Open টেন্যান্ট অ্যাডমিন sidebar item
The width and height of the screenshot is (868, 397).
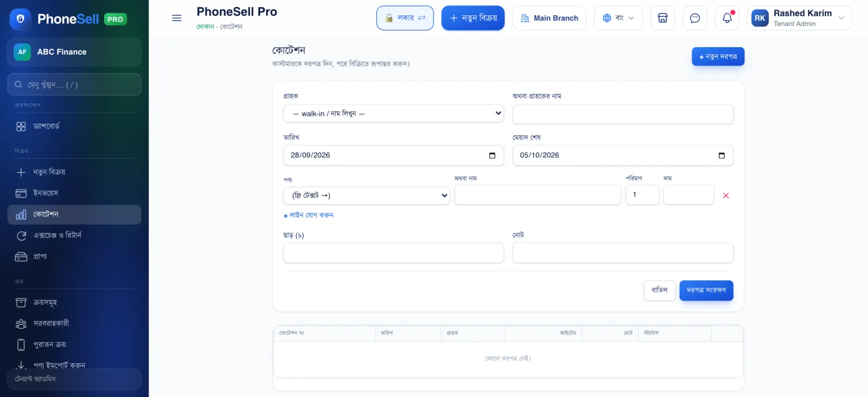pyautogui.click(x=74, y=379)
